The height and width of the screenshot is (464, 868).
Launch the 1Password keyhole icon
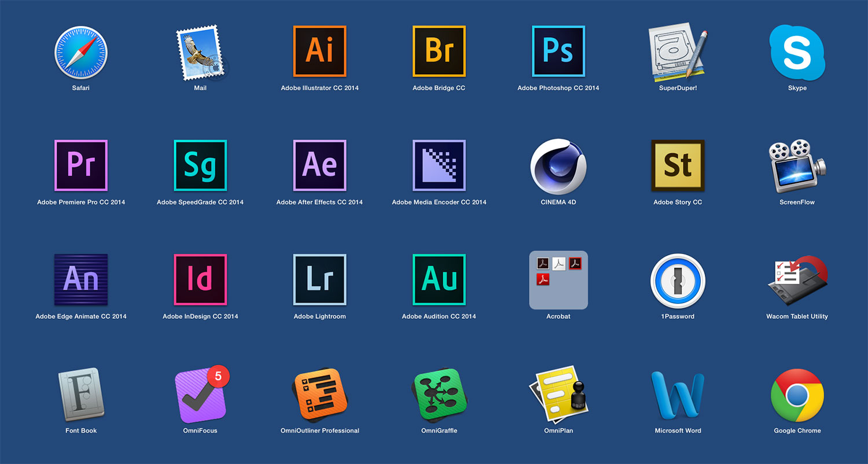pos(678,280)
